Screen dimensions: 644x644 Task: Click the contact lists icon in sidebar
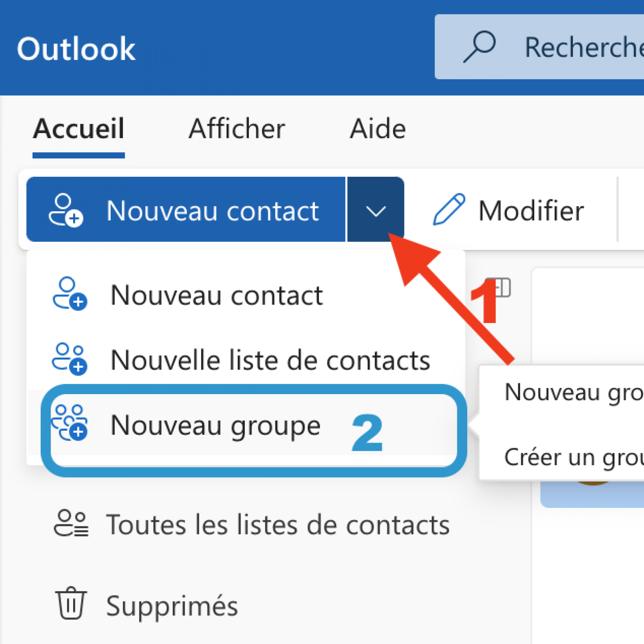pos(71,524)
